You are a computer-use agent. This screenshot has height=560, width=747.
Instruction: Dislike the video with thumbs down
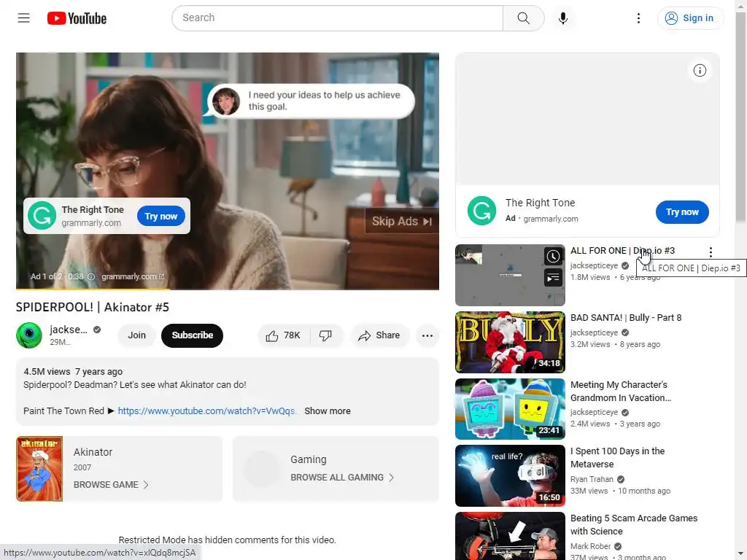(326, 335)
